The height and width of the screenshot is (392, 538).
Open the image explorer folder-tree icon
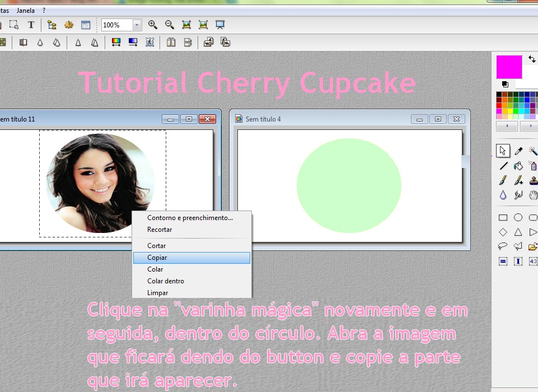52,25
